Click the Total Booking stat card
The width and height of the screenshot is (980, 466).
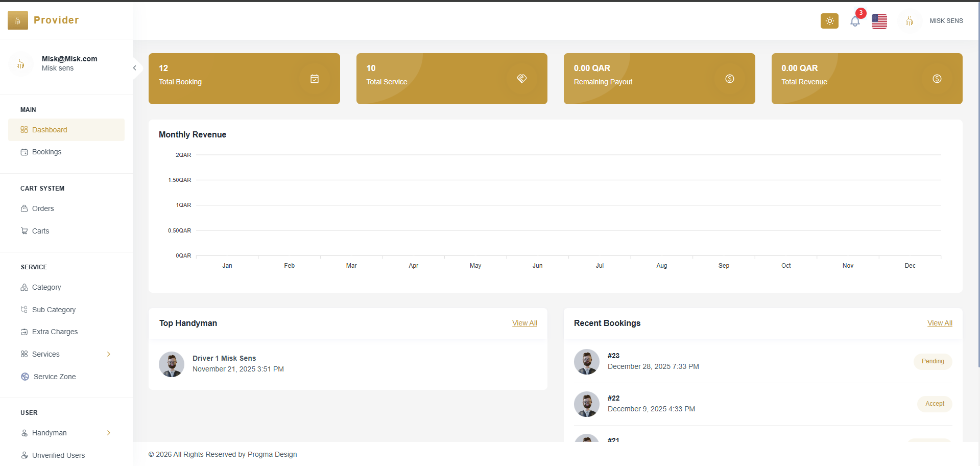pos(244,78)
